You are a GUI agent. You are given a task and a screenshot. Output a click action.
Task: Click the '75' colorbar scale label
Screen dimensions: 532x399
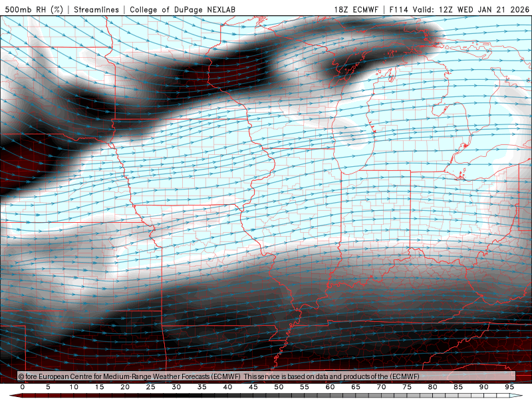(407, 387)
